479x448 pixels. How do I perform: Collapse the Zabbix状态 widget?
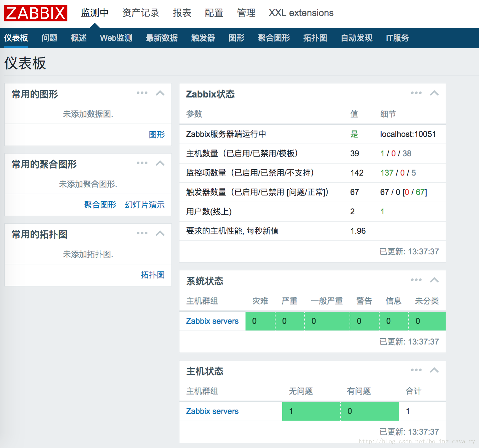(434, 93)
